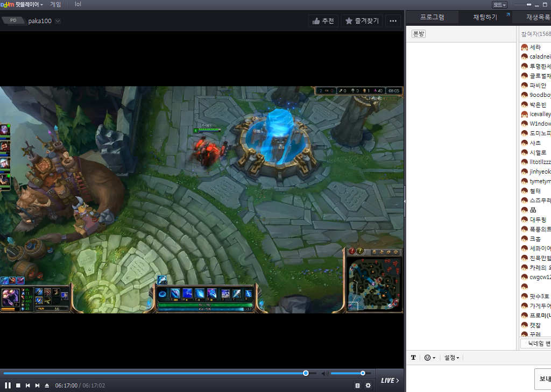
Task: Pop out chat window arrow icon
Action: pos(508,15)
